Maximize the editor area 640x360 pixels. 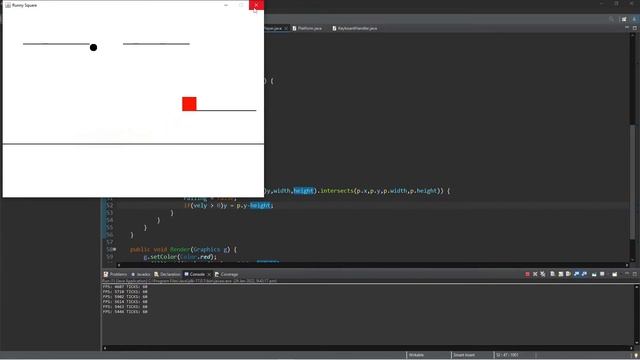pos(635,28)
